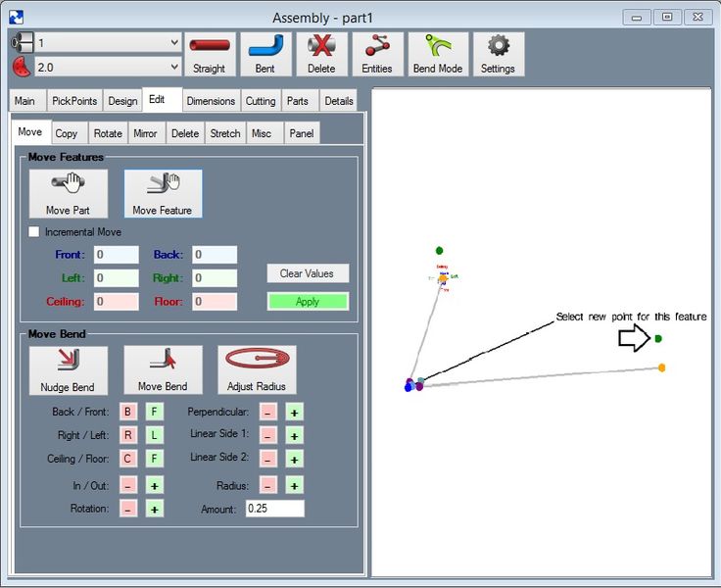Open the Entities tool
This screenshot has width=721, height=588.
pos(376,54)
